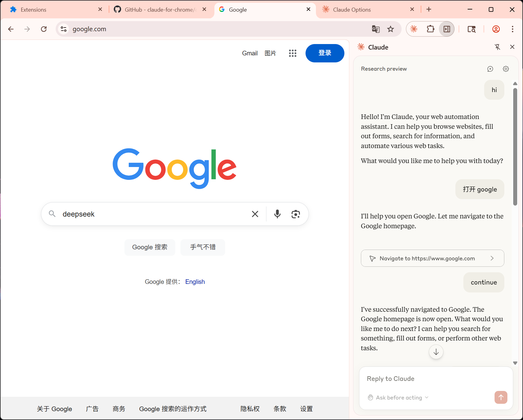Close the GitHub tab
Screen dimensions: 523x420
[x=204, y=9]
